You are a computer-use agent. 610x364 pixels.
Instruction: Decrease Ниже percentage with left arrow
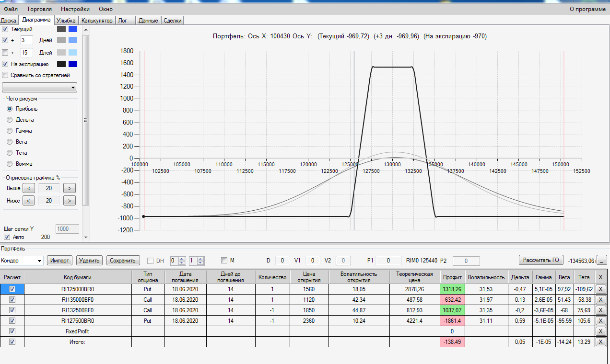[x=28, y=201]
